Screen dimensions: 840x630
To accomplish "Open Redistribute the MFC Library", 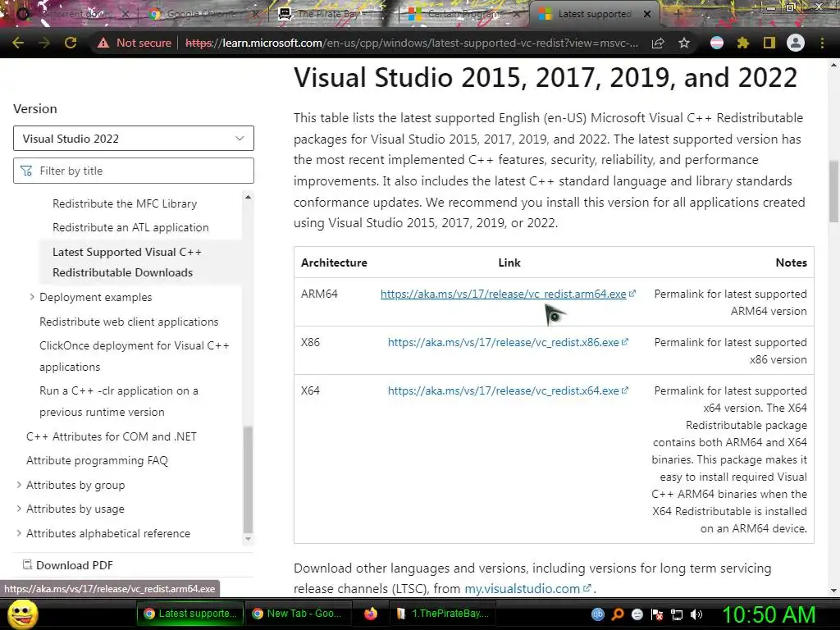I will pos(125,203).
